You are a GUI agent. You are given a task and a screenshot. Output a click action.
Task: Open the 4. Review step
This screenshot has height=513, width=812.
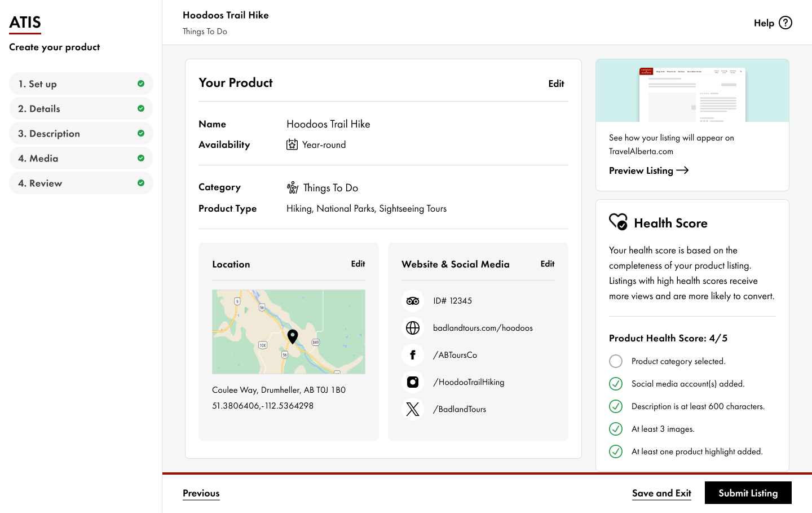(81, 183)
